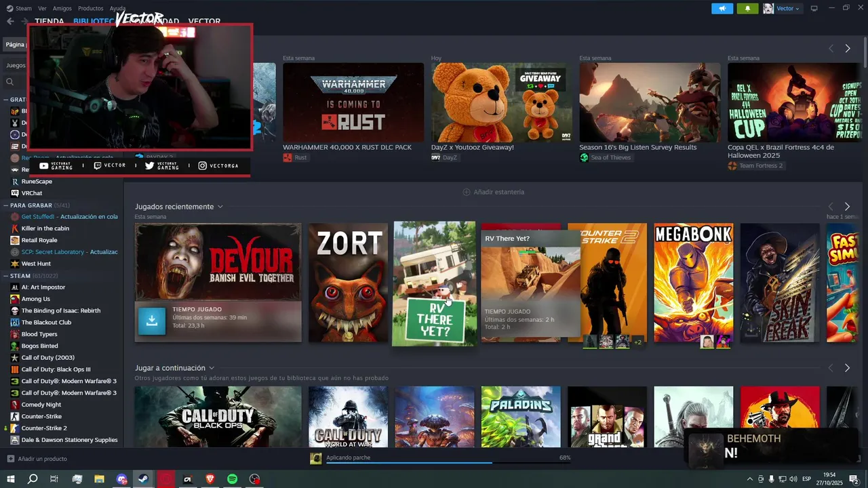Click the Sea of Thieves tag icon

(584, 157)
